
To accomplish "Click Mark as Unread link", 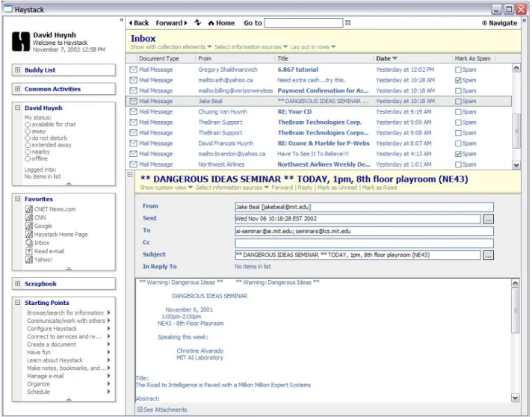I will pyautogui.click(x=337, y=188).
